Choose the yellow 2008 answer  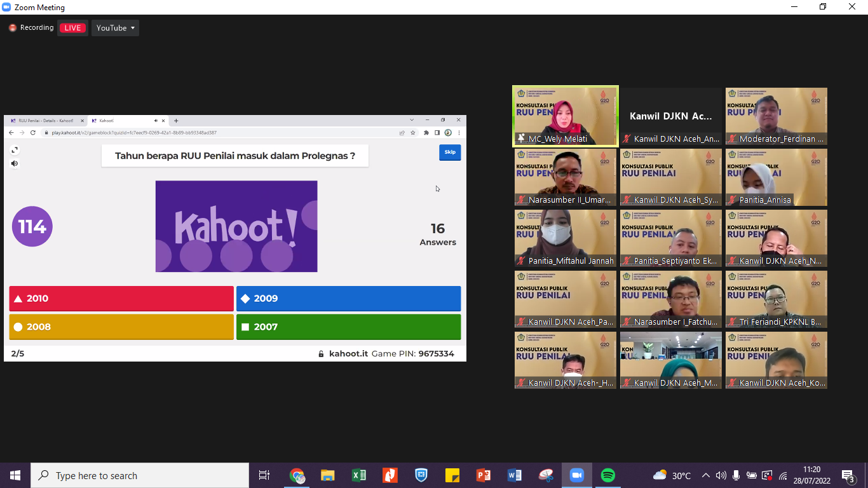coord(121,327)
